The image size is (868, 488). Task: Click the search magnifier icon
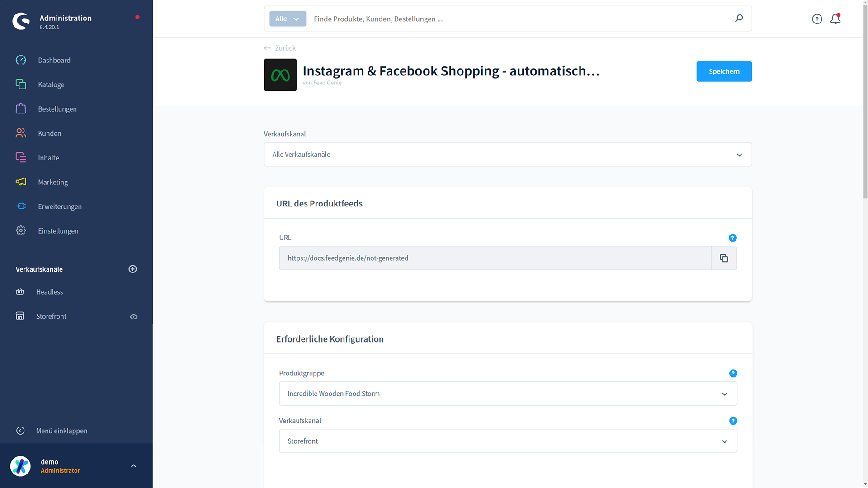(739, 19)
